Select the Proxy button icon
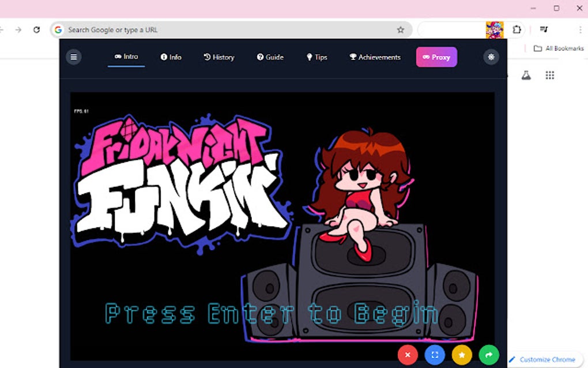588x368 pixels. point(436,57)
